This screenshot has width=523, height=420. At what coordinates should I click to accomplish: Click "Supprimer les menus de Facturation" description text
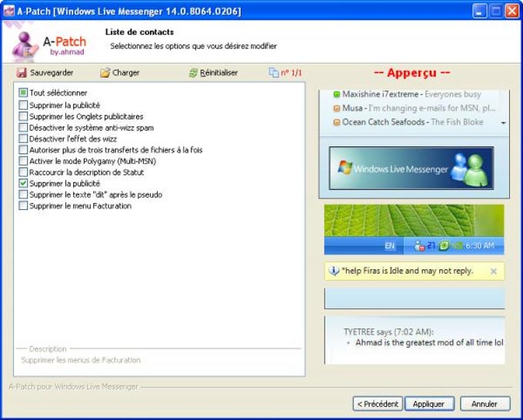click(81, 360)
